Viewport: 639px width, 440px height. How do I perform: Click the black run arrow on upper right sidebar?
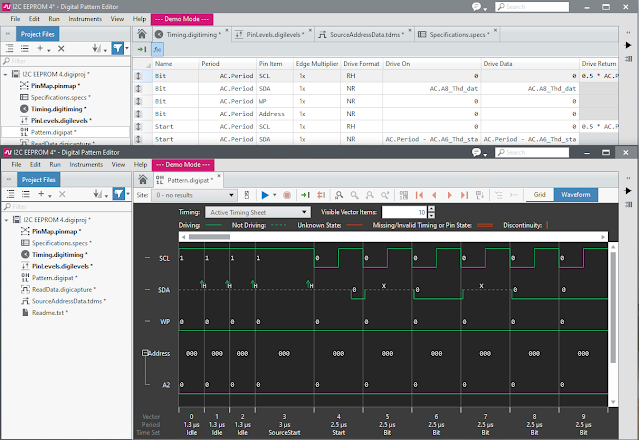[628, 45]
